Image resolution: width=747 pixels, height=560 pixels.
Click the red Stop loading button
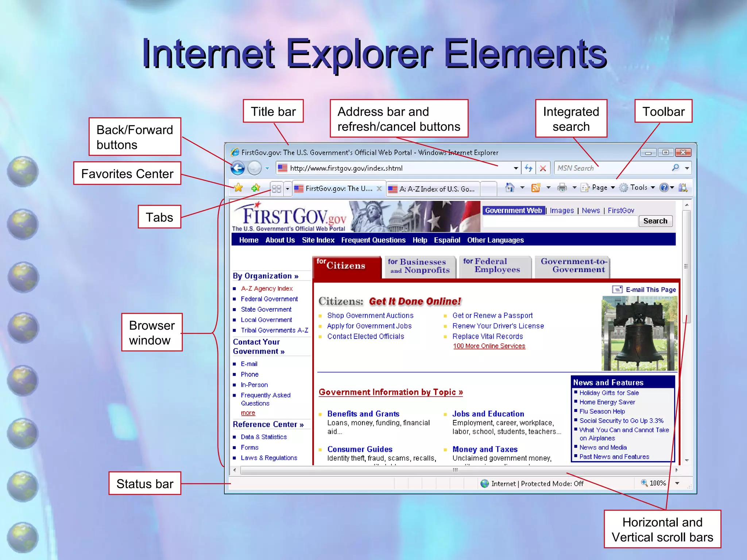(543, 168)
